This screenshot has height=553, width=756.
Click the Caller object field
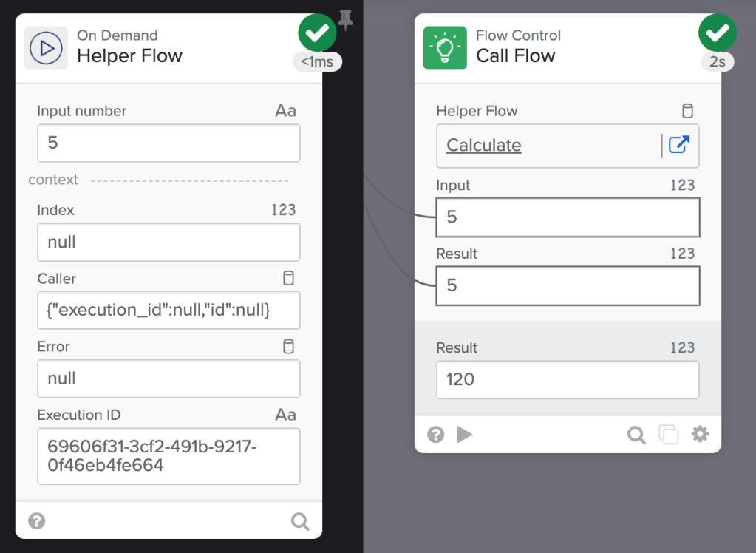[x=168, y=311]
